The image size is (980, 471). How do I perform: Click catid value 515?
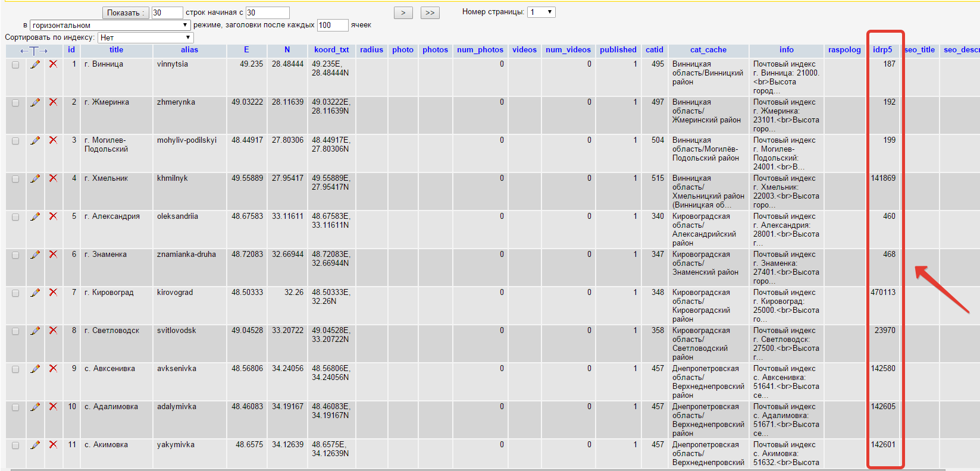657,178
